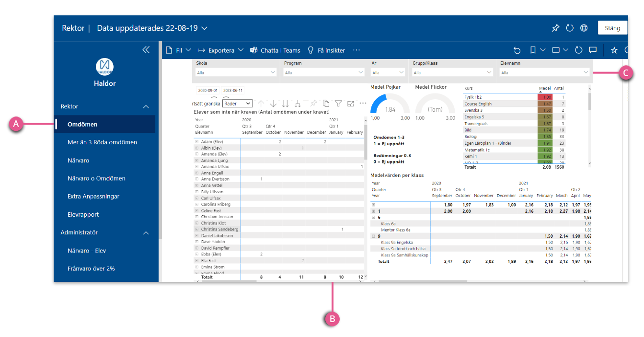Mark report as favorite with the star

pyautogui.click(x=614, y=50)
